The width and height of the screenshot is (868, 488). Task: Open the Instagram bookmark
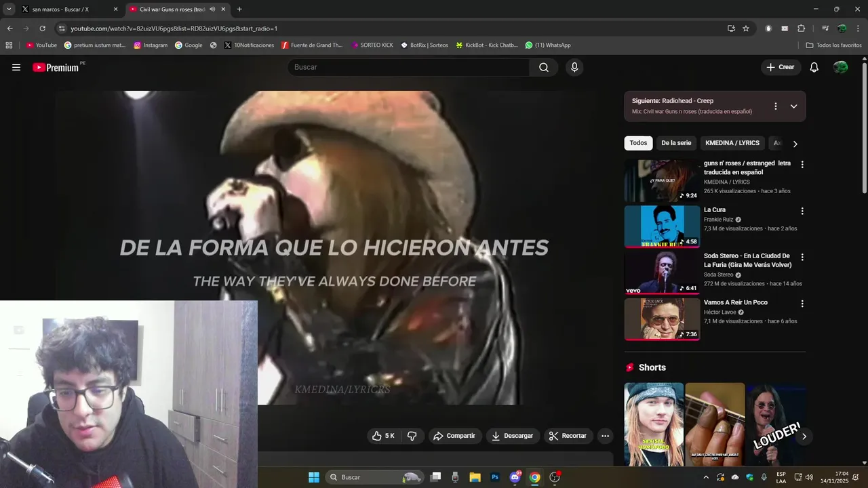[151, 45]
